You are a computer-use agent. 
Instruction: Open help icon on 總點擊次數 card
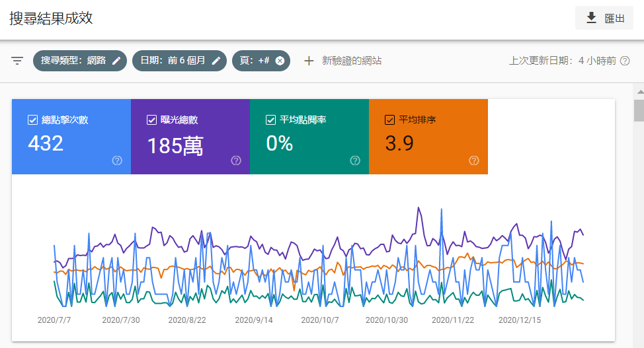117,160
